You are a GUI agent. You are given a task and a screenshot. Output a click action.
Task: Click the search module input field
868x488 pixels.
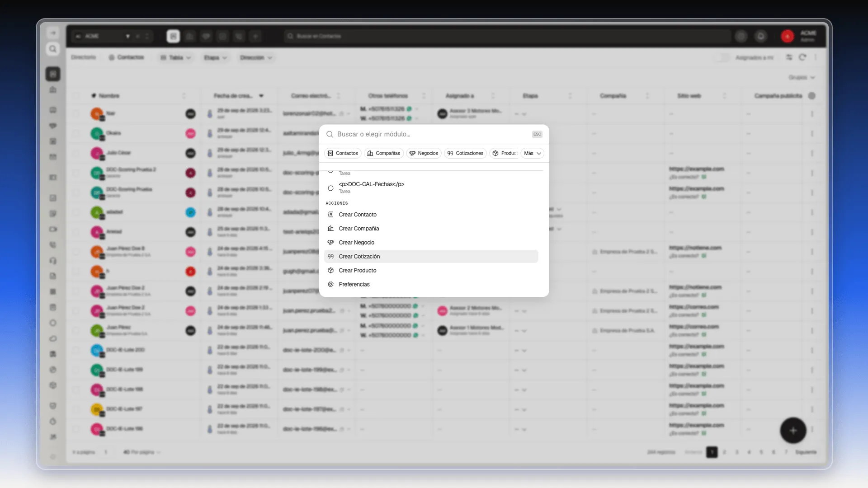tap(432, 134)
